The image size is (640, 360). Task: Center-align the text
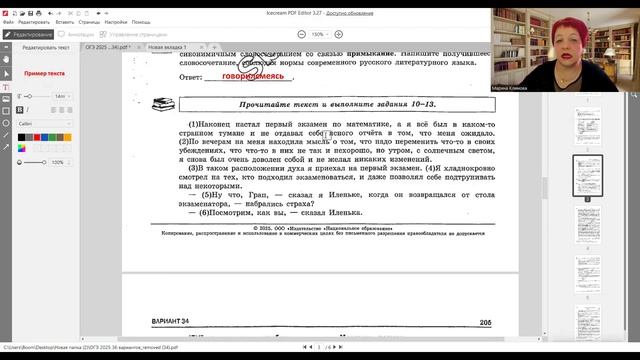click(62, 110)
